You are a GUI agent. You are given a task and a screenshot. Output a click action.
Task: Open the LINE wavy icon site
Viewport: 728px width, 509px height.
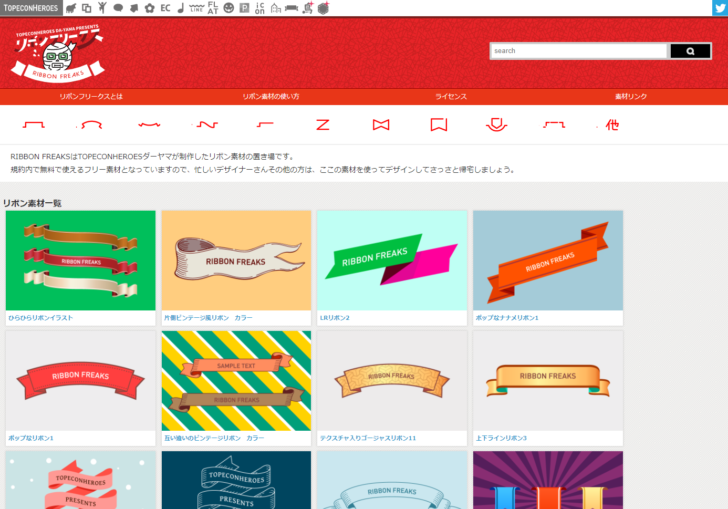pyautogui.click(x=197, y=8)
